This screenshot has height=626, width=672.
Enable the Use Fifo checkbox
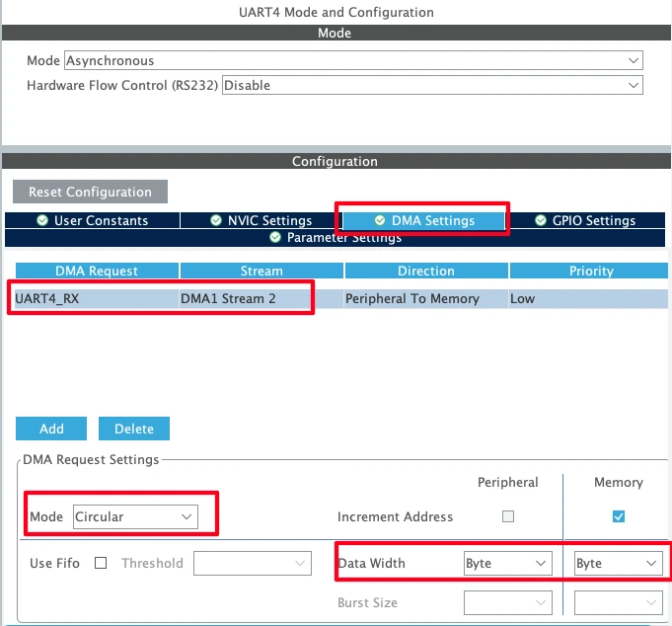101,563
